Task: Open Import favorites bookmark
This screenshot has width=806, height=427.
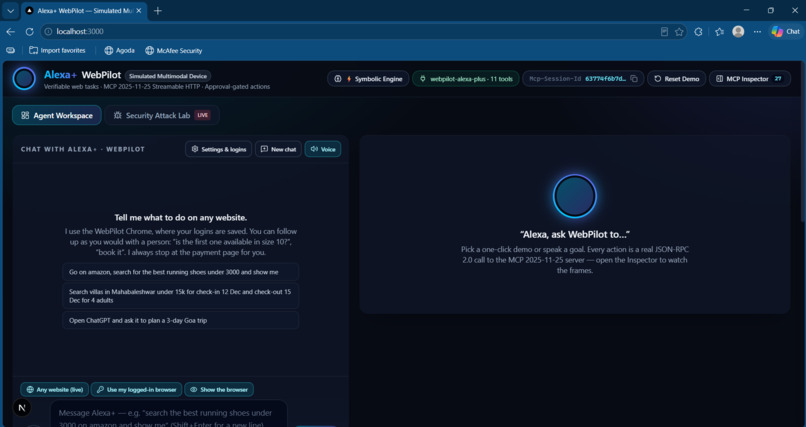Action: 57,50
